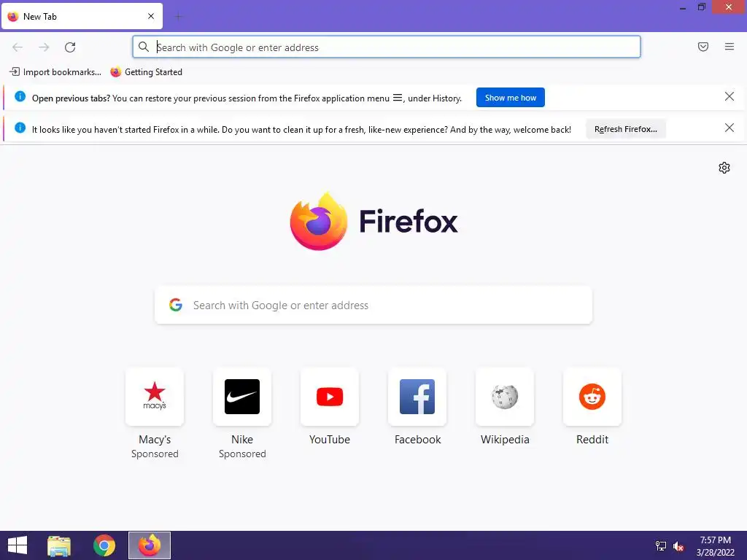Screen dimensions: 747x560
Task: Reload the page with the refresh icon
Action: 70,47
